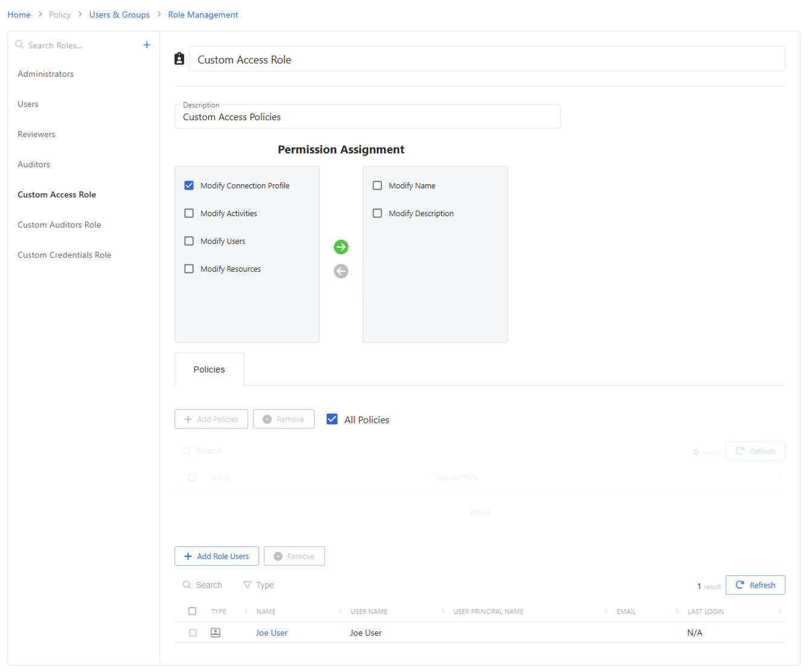The width and height of the screenshot is (809, 672).
Task: Click the plus icon to add a new role
Action: point(147,45)
